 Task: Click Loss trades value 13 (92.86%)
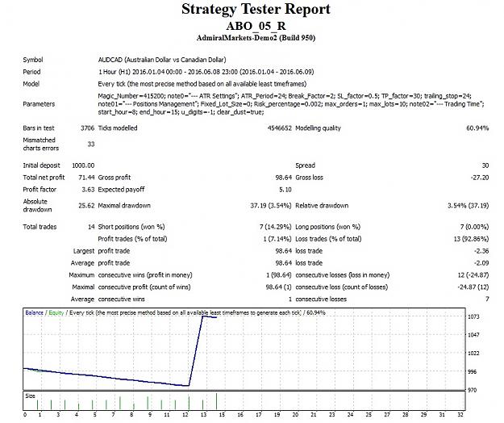(471, 239)
